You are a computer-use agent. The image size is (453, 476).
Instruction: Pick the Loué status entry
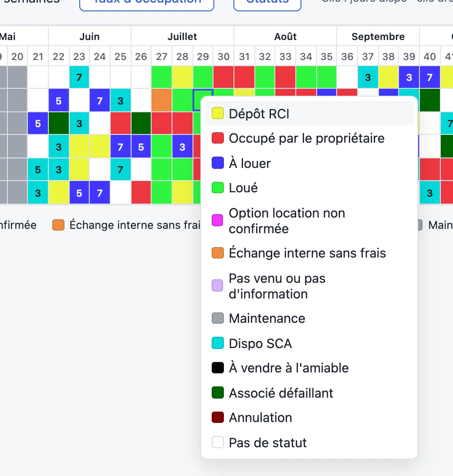pos(310,188)
